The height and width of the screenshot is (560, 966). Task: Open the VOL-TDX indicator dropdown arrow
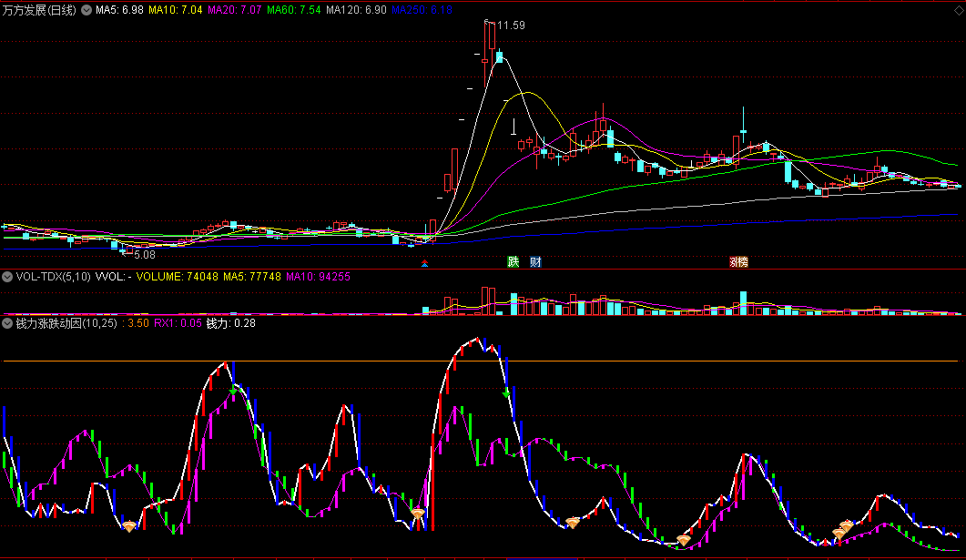pyautogui.click(x=7, y=277)
